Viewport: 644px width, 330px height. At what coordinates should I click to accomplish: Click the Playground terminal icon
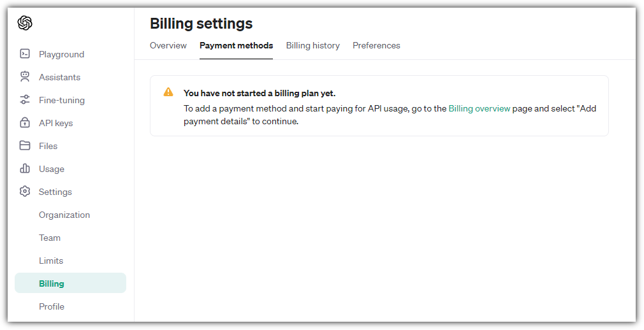25,54
